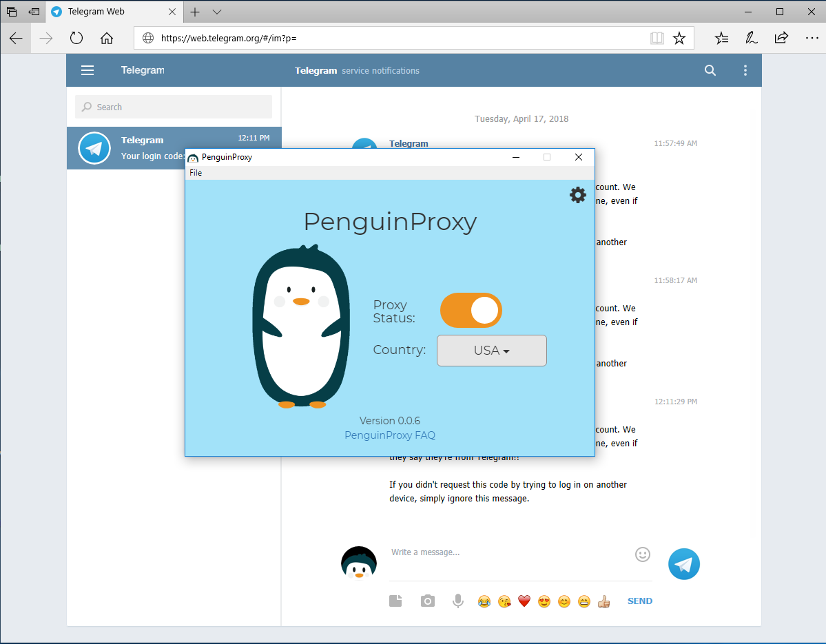Add web notes with pen icon
Viewport: 826px width, 644px height.
(751, 38)
